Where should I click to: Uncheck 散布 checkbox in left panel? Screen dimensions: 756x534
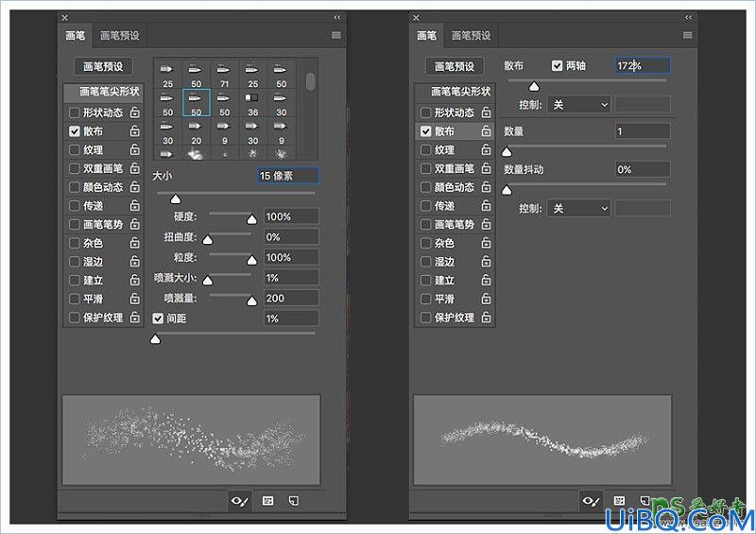(x=75, y=131)
